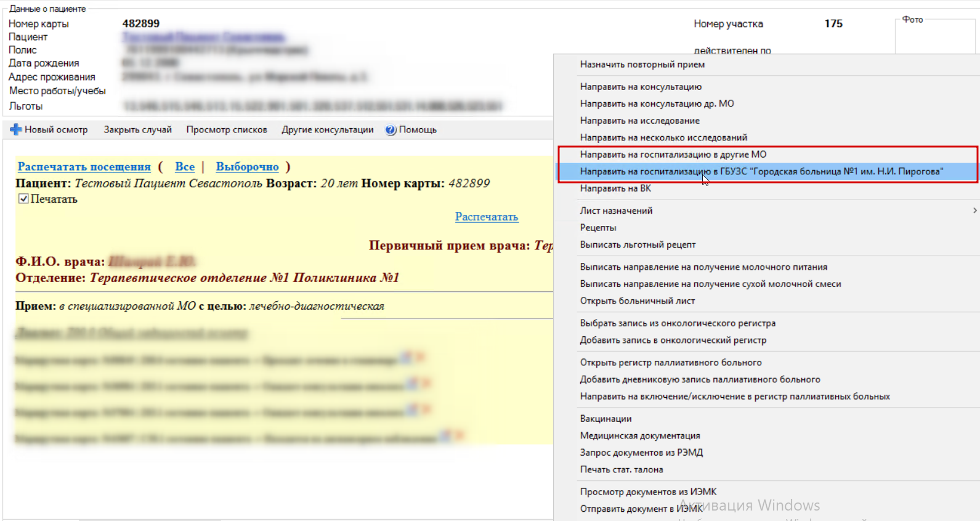This screenshot has width=980, height=521.
Task: Click the blurred diagnosis link
Action: [x=132, y=333]
